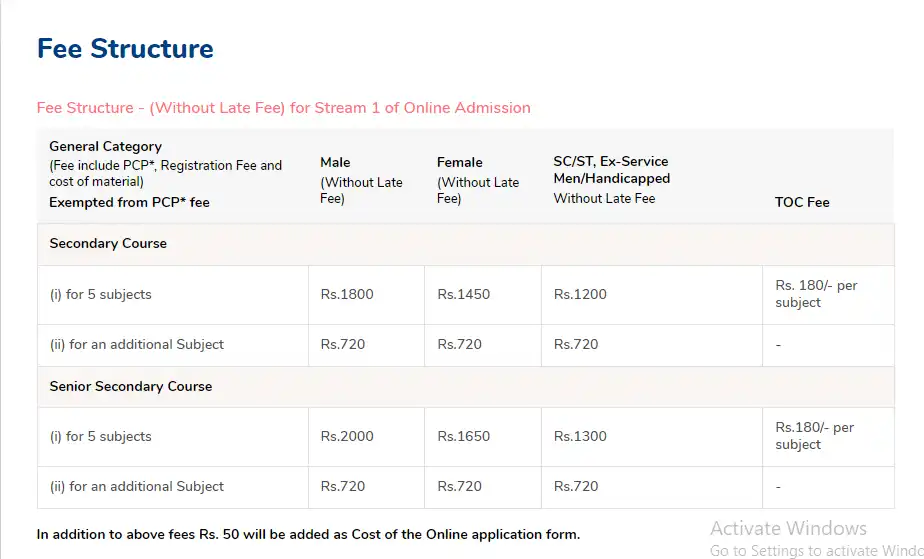Click the Rs.1450 female secondary fee cell

click(464, 294)
